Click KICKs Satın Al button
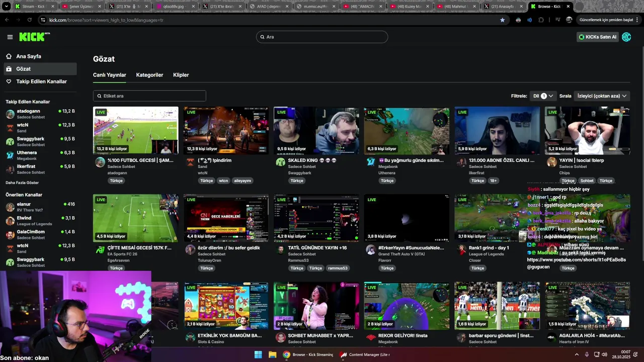The width and height of the screenshot is (644, 362). 597,37
